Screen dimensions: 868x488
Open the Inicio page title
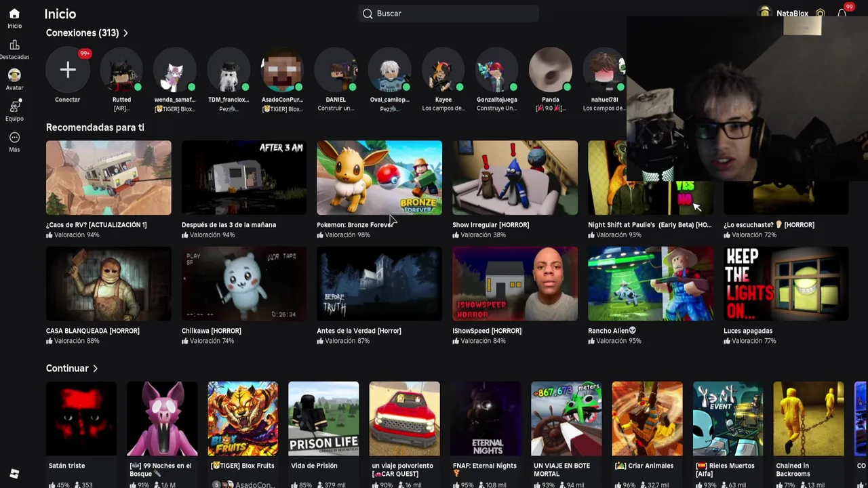(60, 14)
